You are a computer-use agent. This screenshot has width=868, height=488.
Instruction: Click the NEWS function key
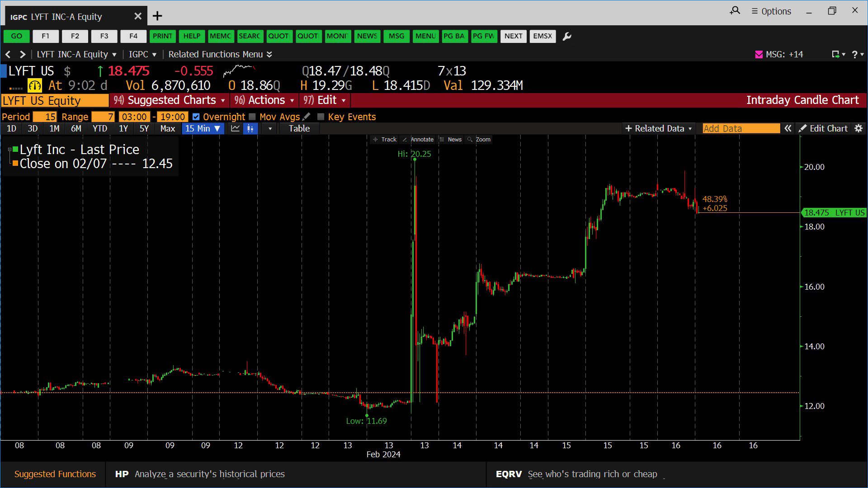tap(367, 36)
